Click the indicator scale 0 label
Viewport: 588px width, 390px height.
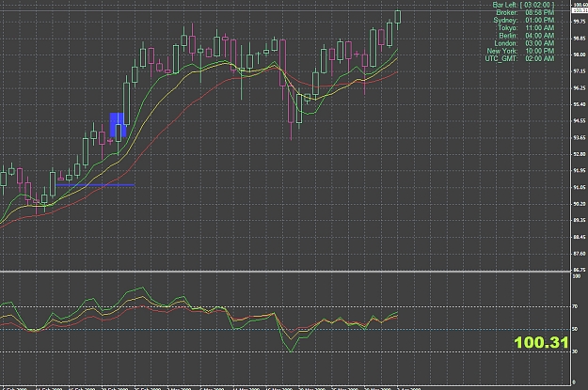[574, 382]
